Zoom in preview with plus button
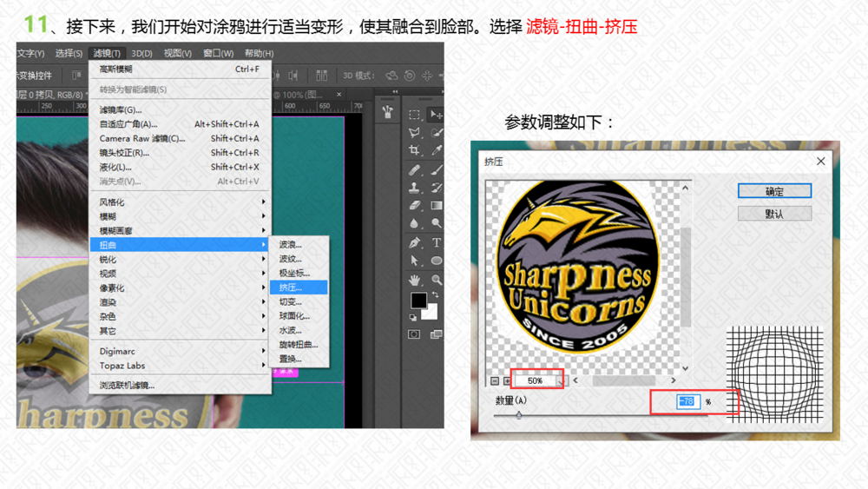This screenshot has height=489, width=868. 507,381
